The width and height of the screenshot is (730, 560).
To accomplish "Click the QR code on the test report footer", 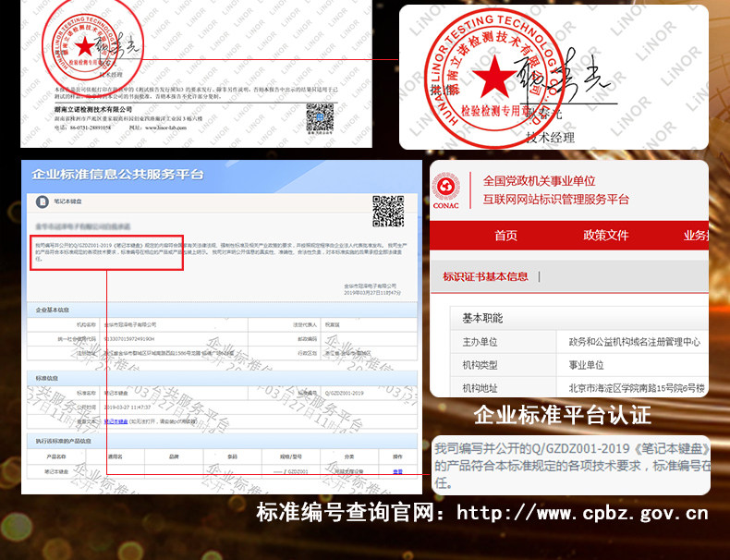I will point(320,118).
